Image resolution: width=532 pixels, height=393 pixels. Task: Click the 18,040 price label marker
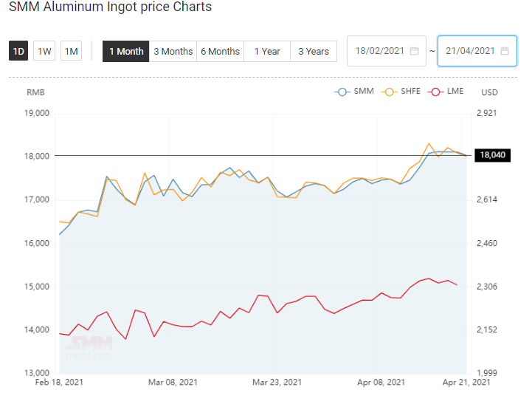[492, 155]
